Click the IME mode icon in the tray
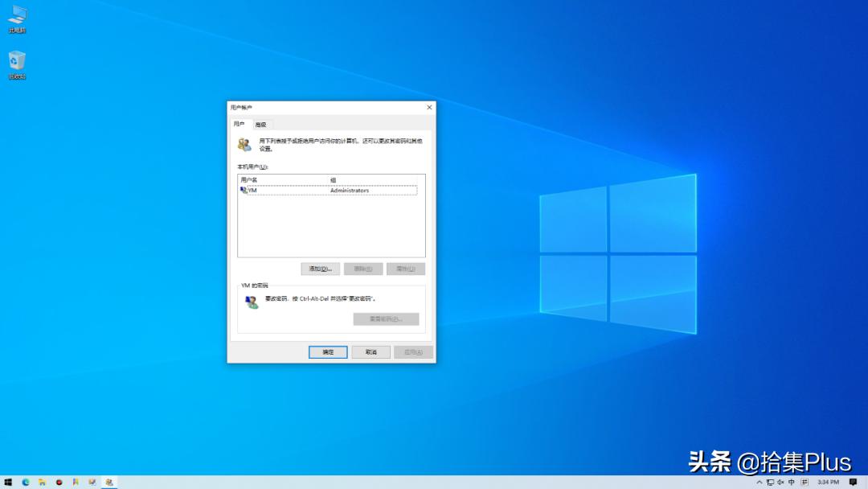Image resolution: width=868 pixels, height=489 pixels. pos(805,483)
